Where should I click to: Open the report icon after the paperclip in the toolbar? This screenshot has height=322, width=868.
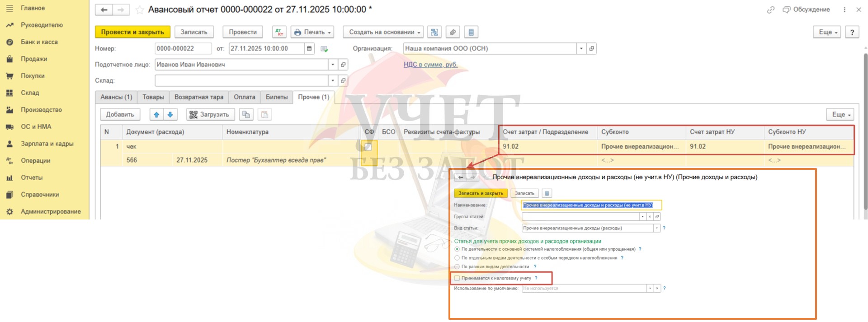click(471, 32)
